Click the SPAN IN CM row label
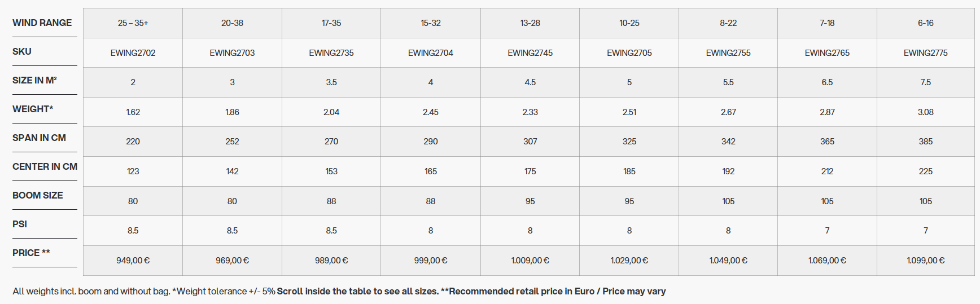Viewport: 980px width, 304px height. [39, 138]
